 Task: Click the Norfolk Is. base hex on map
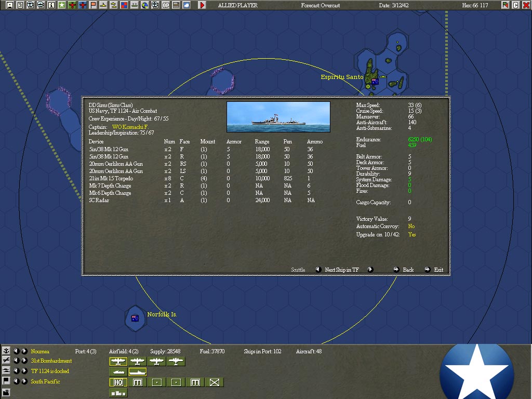pyautogui.click(x=135, y=318)
